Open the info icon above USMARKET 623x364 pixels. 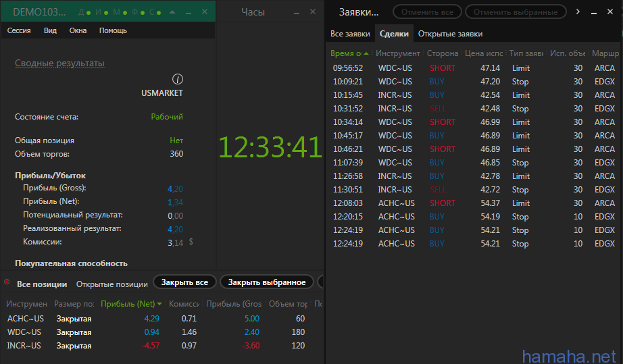point(178,79)
